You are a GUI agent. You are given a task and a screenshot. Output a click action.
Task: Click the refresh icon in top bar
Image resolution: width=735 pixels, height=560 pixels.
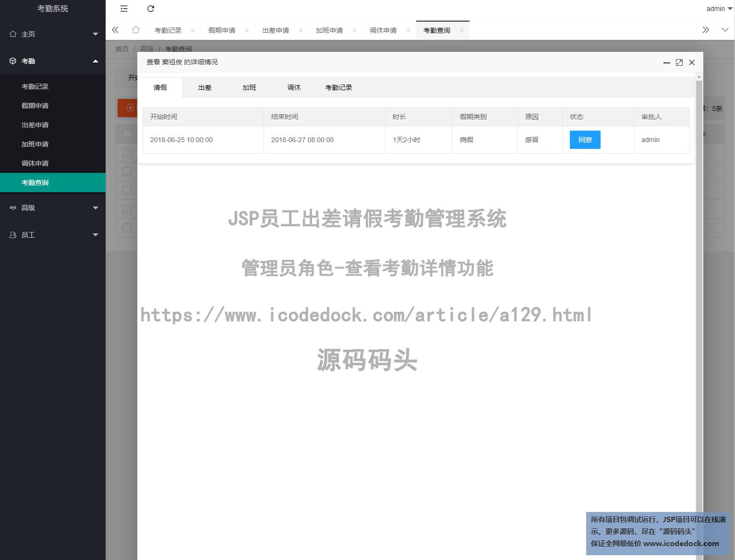151,9
